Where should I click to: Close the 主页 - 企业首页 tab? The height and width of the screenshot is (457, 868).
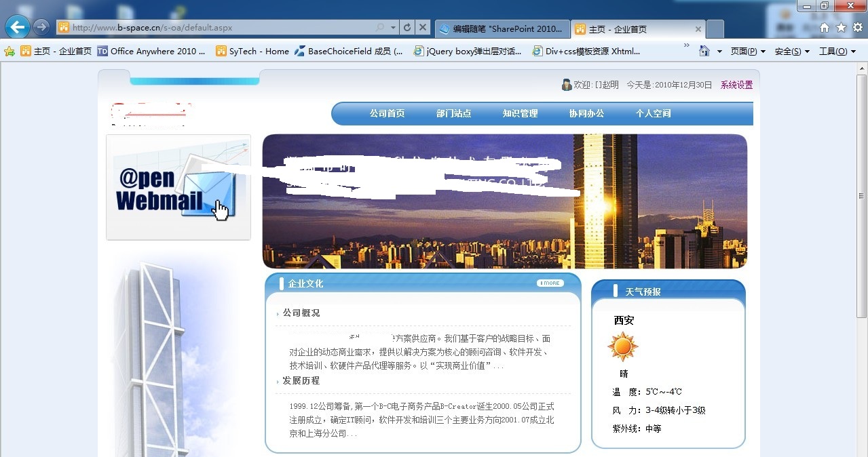click(698, 29)
